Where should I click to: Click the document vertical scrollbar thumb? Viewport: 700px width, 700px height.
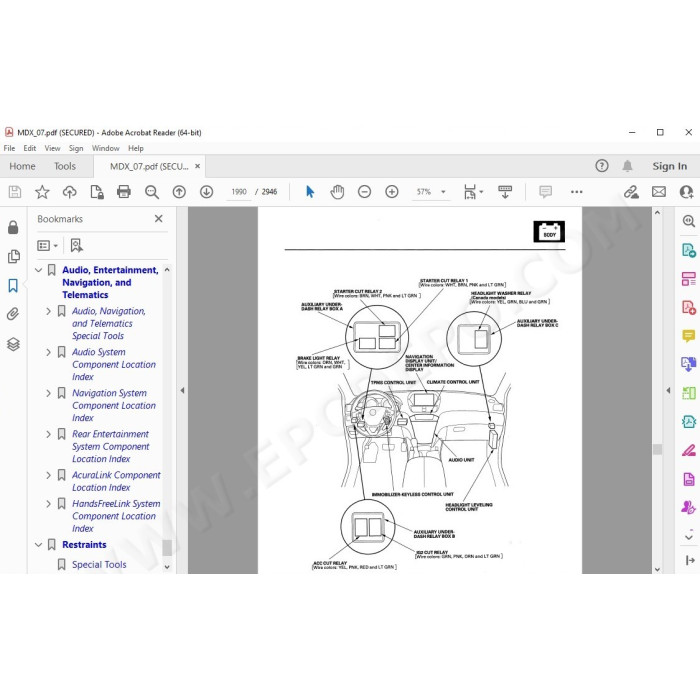click(657, 449)
